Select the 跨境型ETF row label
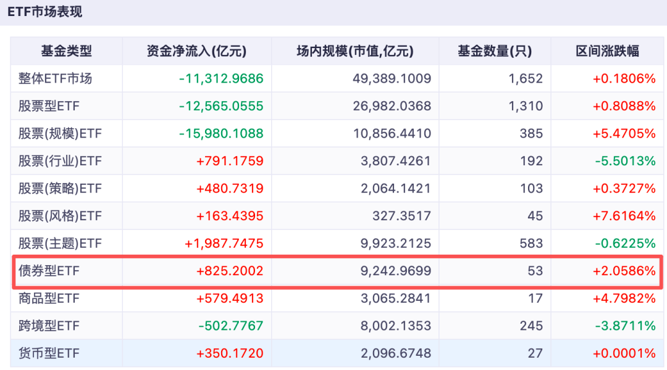The height and width of the screenshot is (370, 667). click(48, 326)
